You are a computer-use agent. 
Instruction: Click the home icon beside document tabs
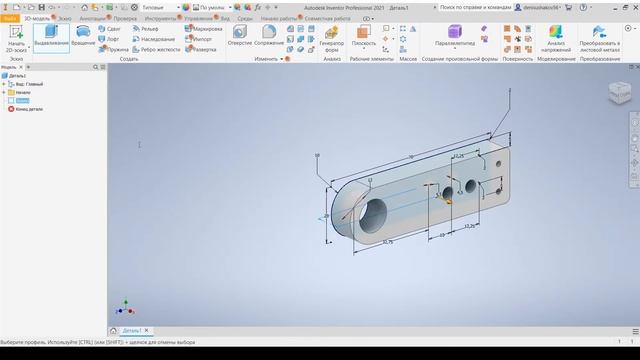point(113,331)
